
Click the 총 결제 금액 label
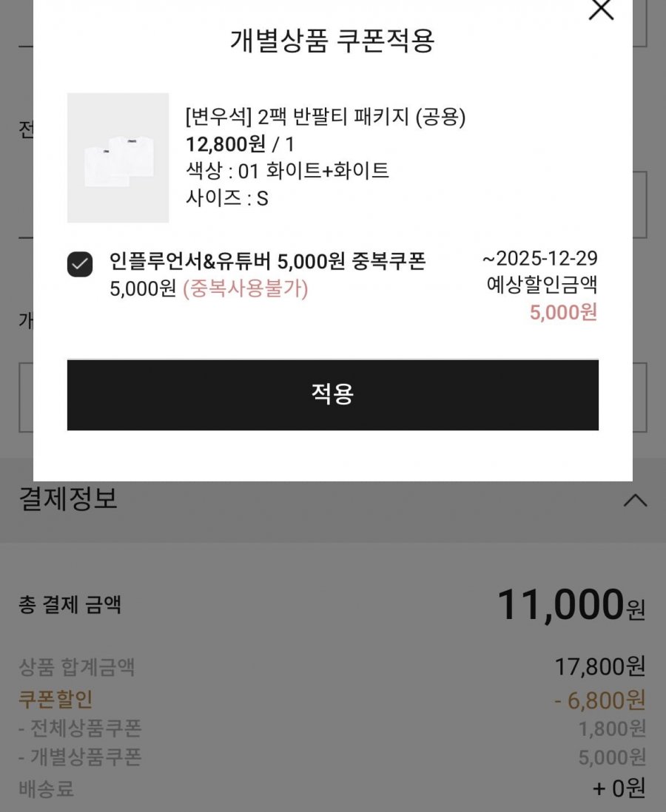pos(70,606)
